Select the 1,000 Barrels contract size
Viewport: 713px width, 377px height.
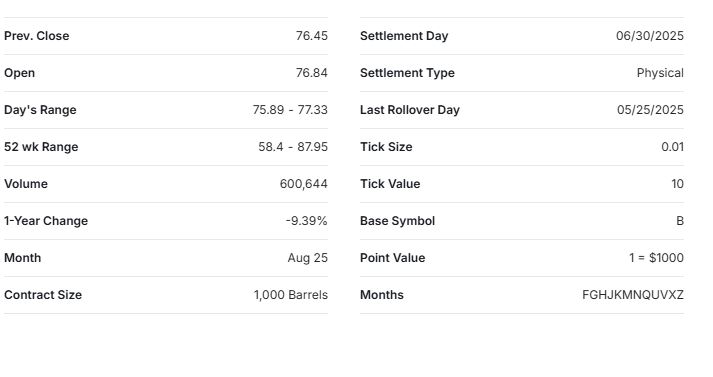(x=291, y=295)
